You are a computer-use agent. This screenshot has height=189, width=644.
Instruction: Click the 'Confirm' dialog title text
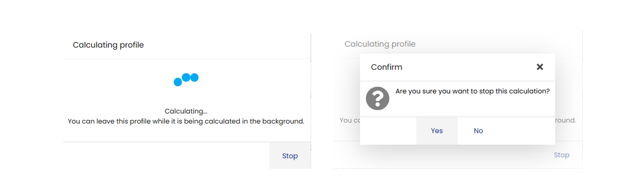[387, 67]
